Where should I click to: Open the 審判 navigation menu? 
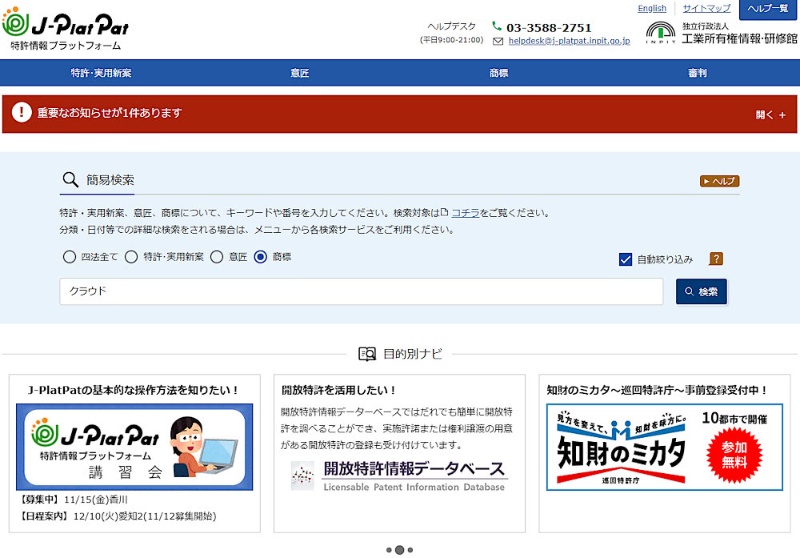click(x=698, y=73)
